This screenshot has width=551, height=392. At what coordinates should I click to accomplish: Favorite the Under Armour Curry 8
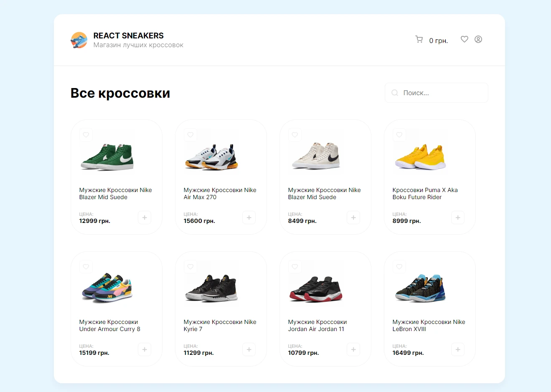tap(86, 267)
